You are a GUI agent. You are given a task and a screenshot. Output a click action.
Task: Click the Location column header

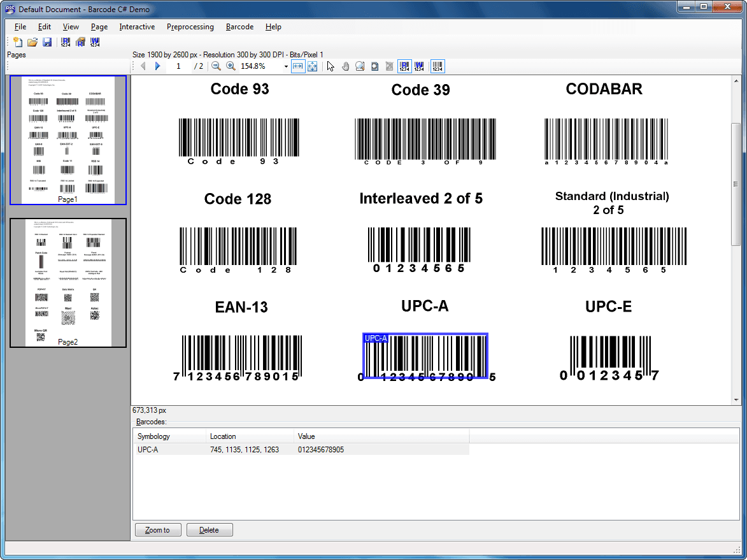pyautogui.click(x=250, y=436)
